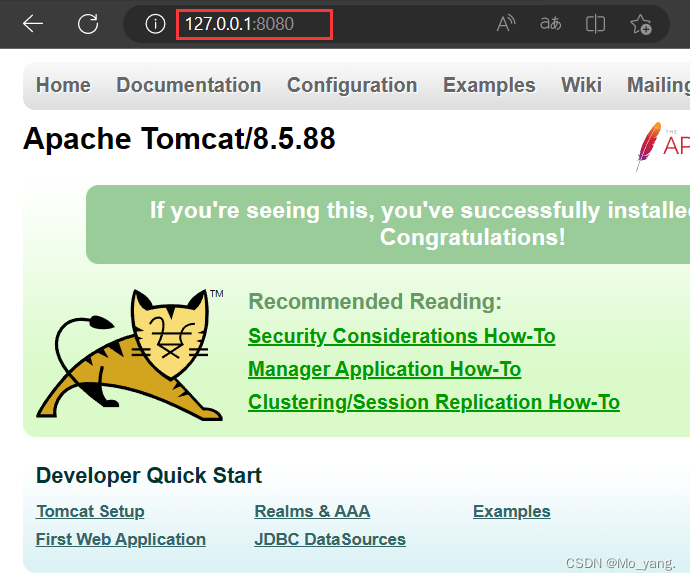Screen dimensions: 690x580
Task: Open the Tomcat Setup link
Action: (90, 511)
